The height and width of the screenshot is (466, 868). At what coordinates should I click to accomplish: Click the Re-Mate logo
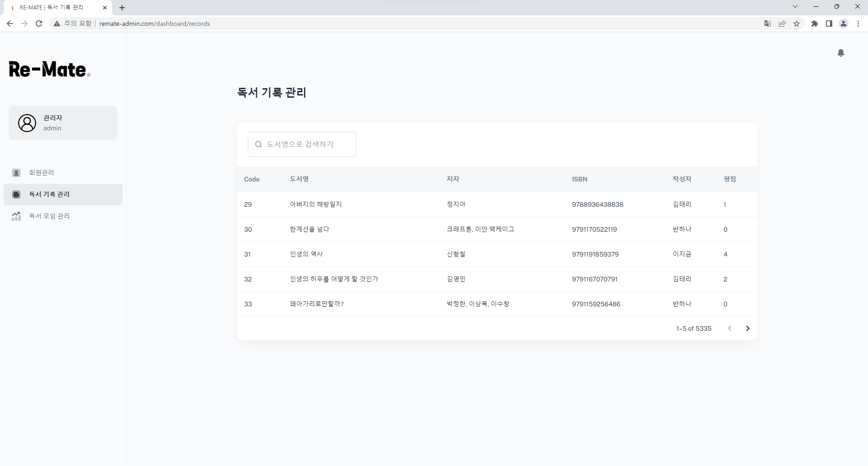pos(50,69)
